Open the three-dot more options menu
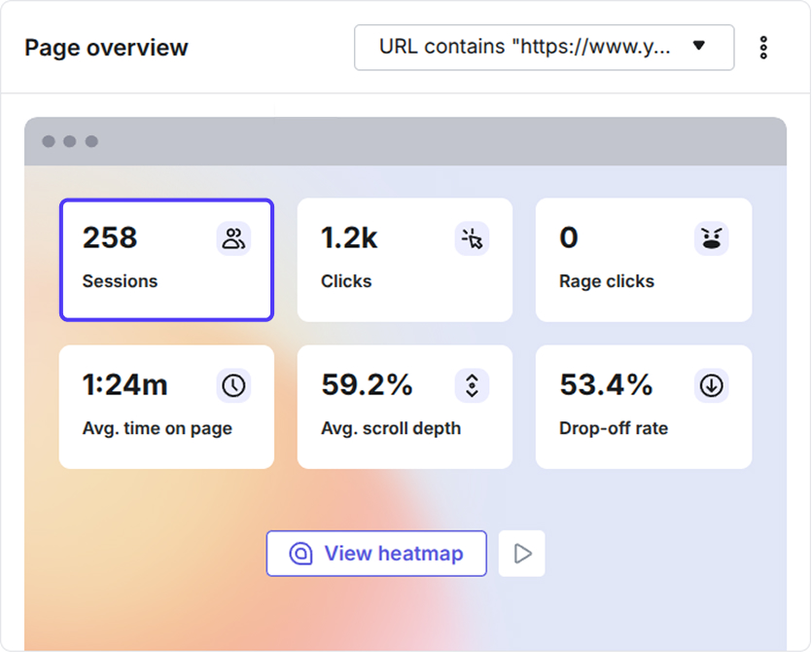Screen dimensions: 812x652 tap(763, 48)
